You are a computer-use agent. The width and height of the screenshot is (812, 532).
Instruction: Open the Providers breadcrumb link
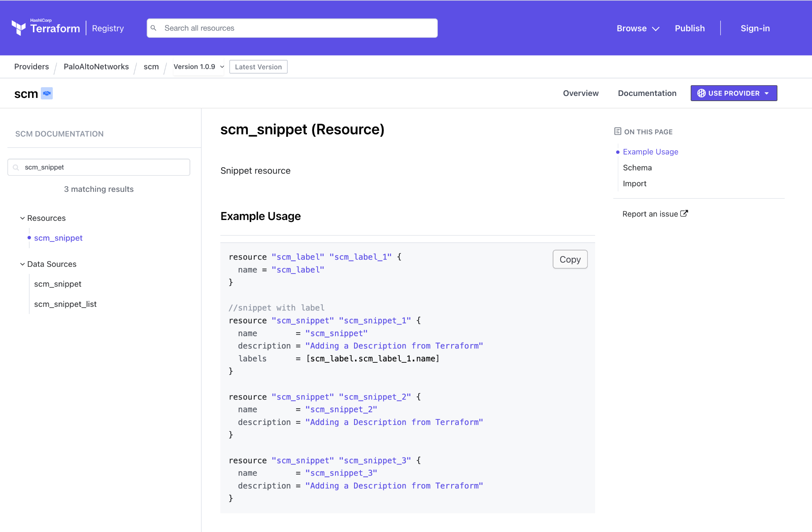coord(32,67)
